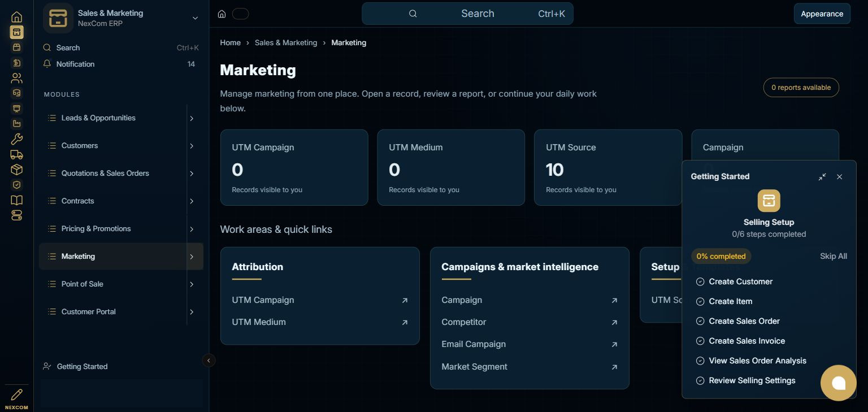Expand the Point of Sale chevron
868x412 pixels.
pos(192,284)
